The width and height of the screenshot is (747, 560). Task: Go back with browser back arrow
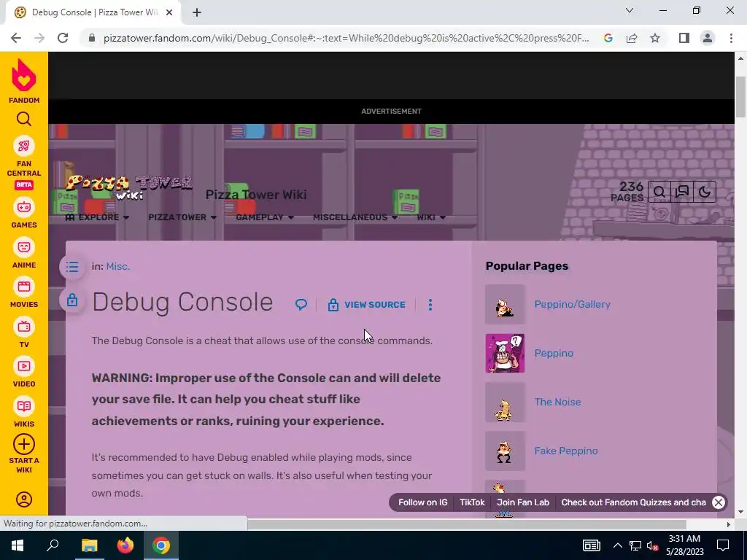click(16, 38)
